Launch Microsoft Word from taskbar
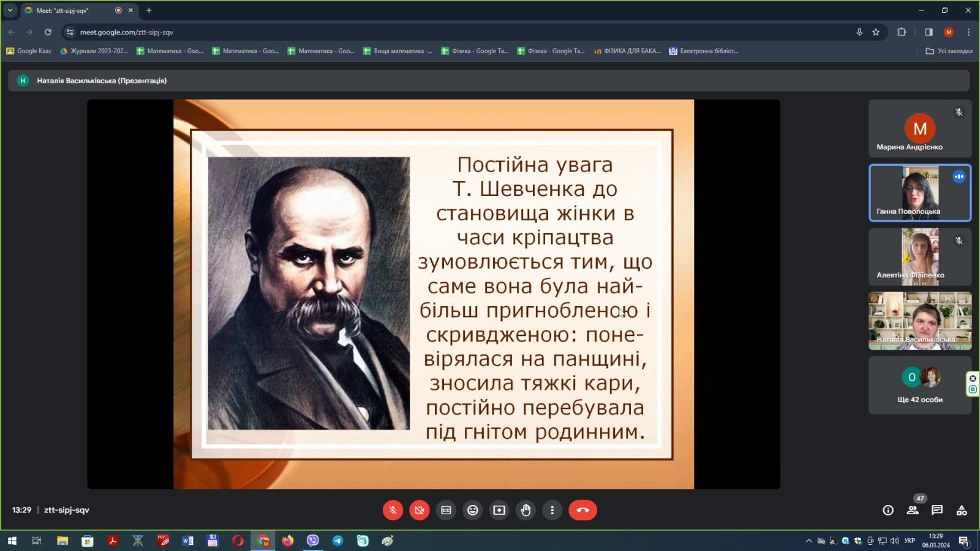 click(x=187, y=541)
